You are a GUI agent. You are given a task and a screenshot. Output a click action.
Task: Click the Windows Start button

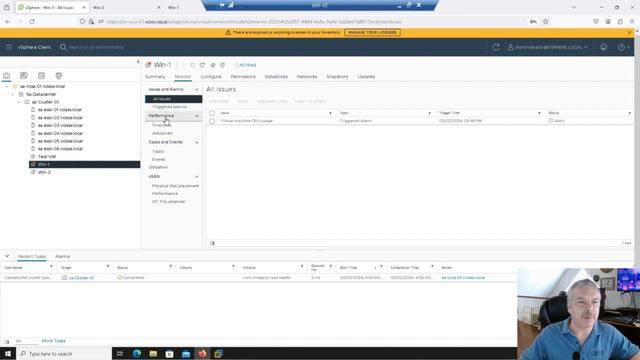click(x=8, y=353)
